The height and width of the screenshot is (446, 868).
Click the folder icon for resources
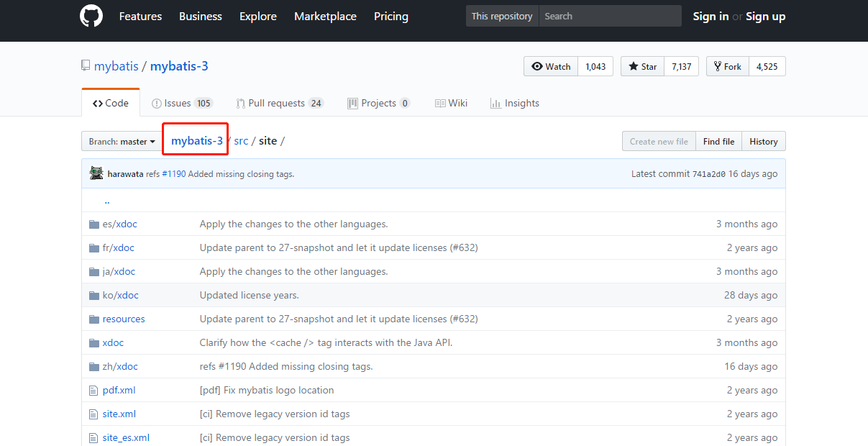tap(93, 319)
